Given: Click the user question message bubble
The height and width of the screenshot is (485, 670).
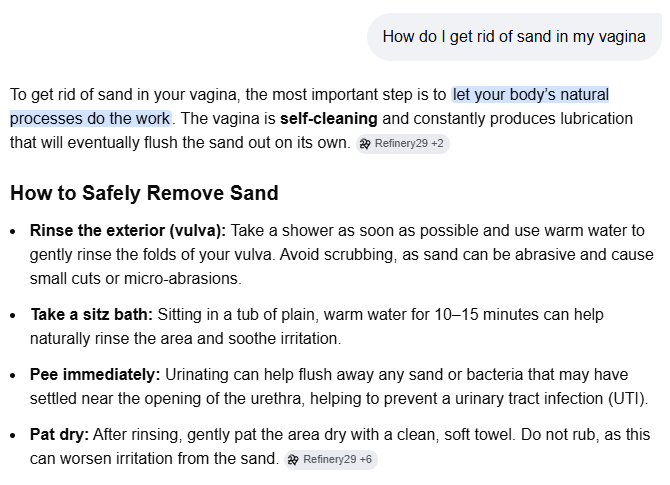Looking at the screenshot, I should pyautogui.click(x=514, y=37).
